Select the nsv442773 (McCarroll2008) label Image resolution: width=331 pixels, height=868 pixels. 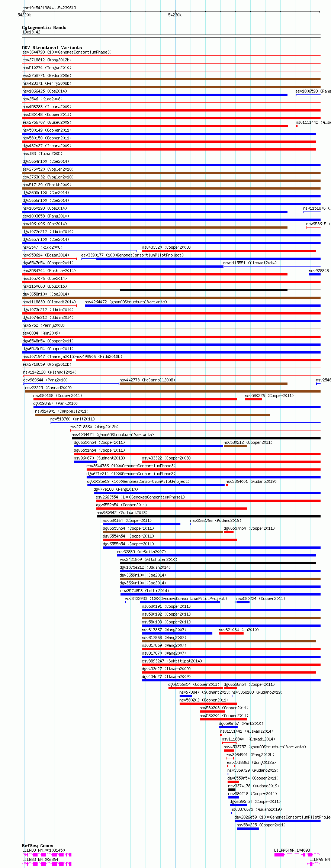coord(147,380)
